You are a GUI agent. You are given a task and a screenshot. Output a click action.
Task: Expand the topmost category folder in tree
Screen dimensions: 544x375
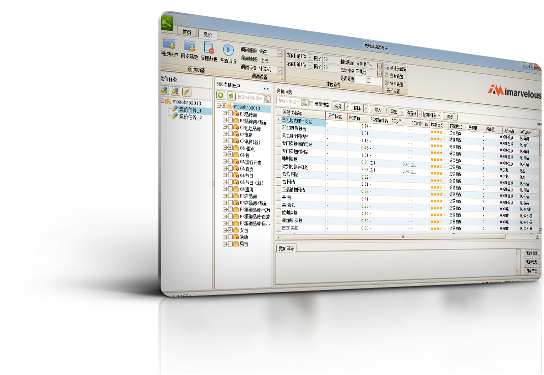(x=225, y=113)
